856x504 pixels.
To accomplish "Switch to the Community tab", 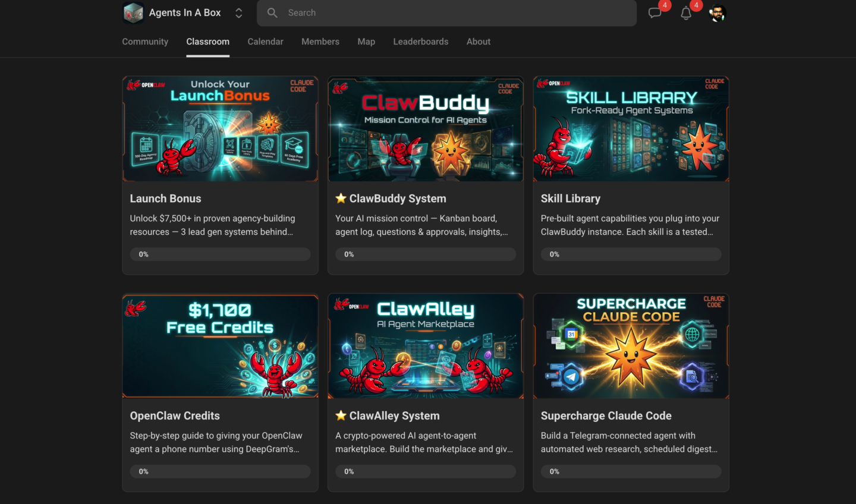I will (145, 42).
